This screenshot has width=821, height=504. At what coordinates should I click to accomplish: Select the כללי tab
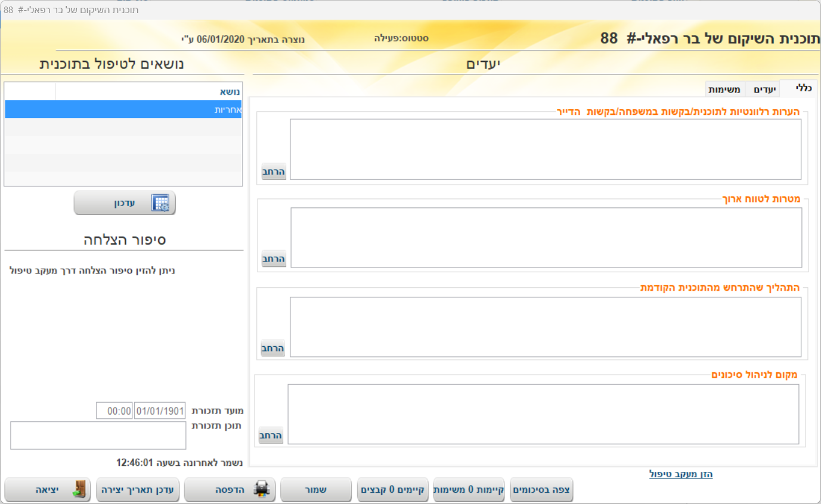pos(798,89)
